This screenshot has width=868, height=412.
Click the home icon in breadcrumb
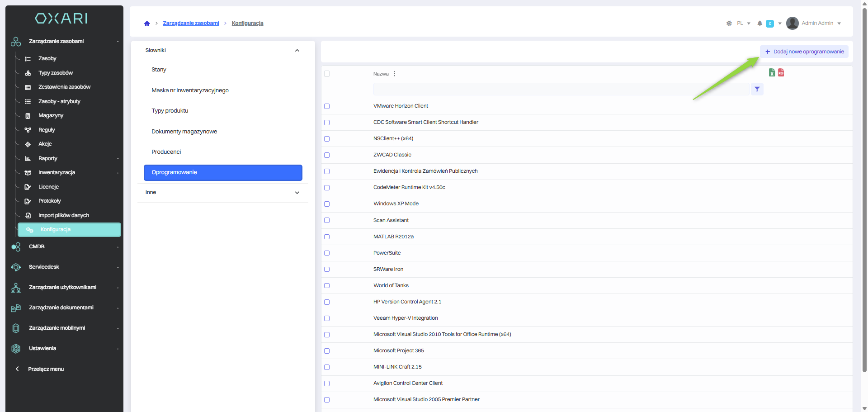147,24
